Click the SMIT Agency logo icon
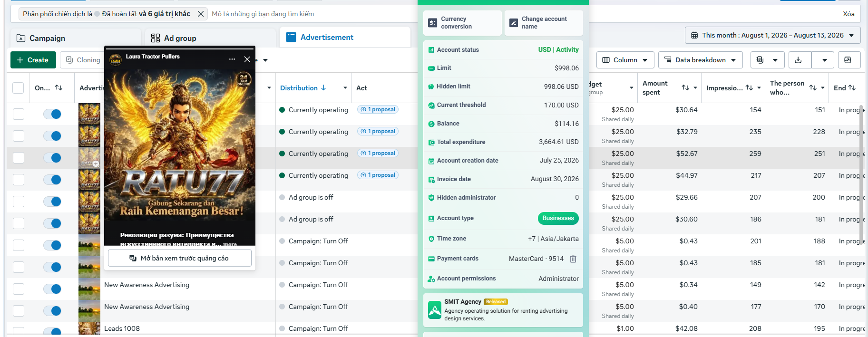 435,310
